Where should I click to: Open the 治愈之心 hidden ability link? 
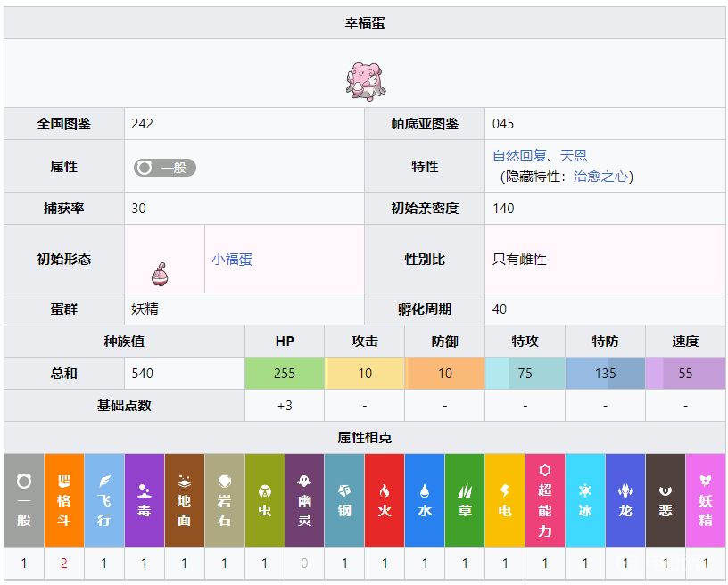(x=600, y=177)
